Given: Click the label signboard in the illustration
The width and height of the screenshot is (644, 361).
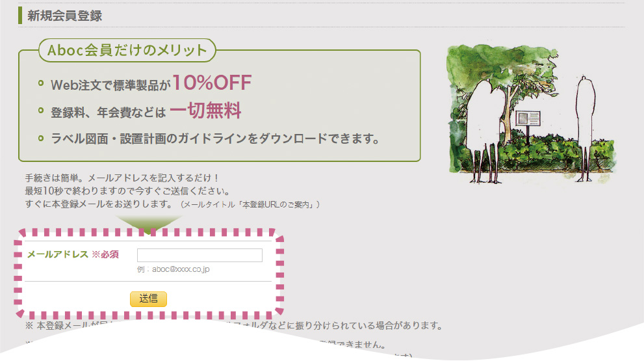Looking at the screenshot, I should [x=528, y=119].
